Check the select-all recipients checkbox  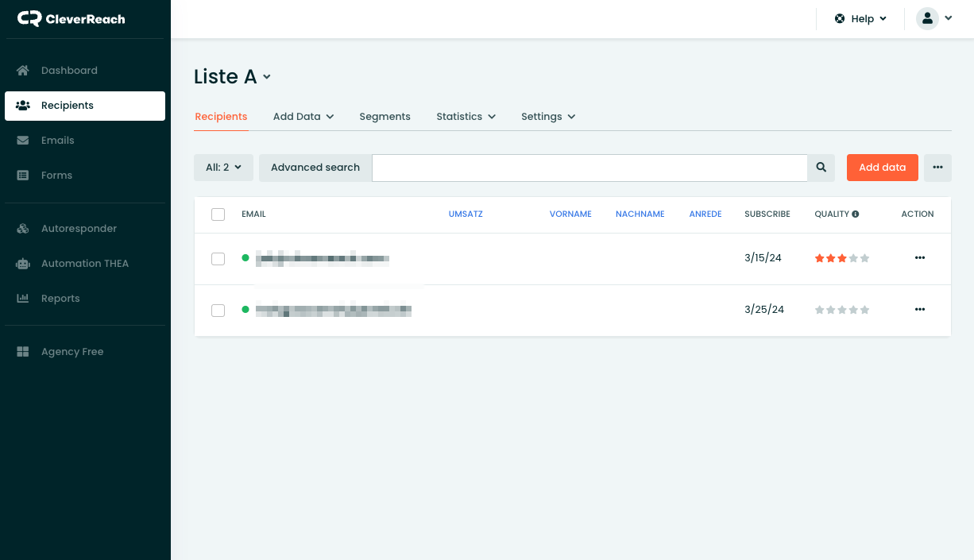tap(218, 214)
